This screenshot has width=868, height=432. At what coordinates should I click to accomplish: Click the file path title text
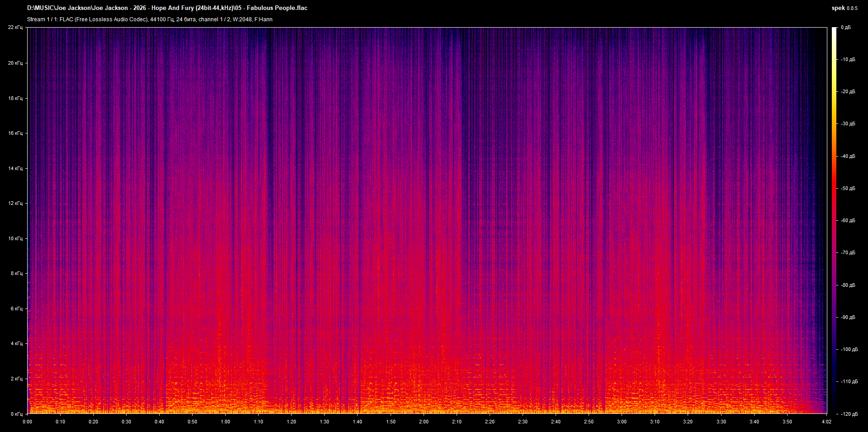[x=167, y=8]
